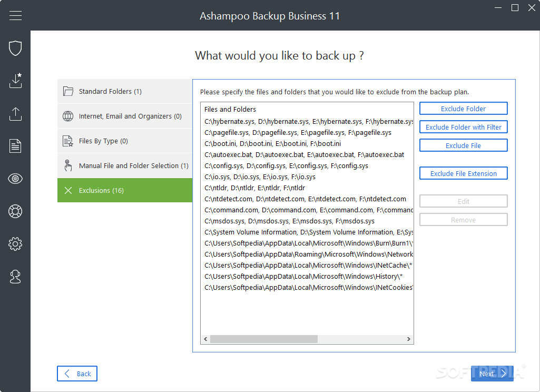Image resolution: width=540 pixels, height=392 pixels.
Task: Click the Exclude Folder button
Action: point(463,109)
